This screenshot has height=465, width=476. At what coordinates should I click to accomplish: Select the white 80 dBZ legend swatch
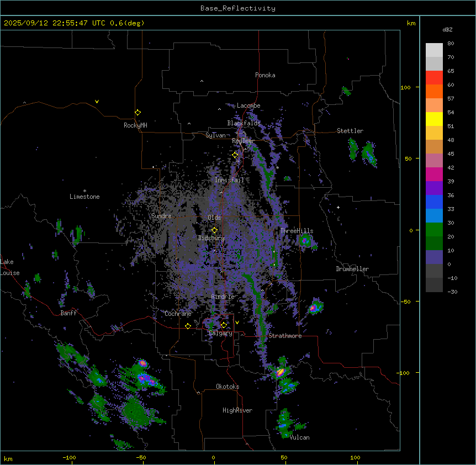pyautogui.click(x=434, y=50)
